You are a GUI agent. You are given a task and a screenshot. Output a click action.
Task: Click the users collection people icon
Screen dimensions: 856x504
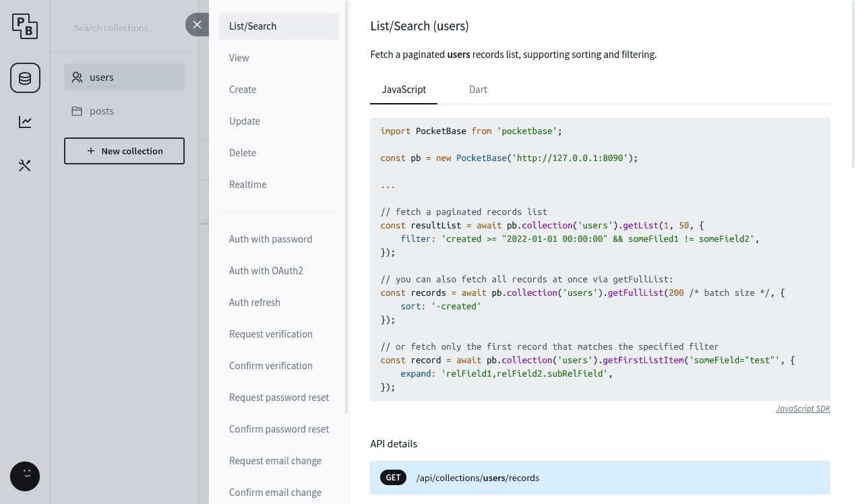pos(78,77)
